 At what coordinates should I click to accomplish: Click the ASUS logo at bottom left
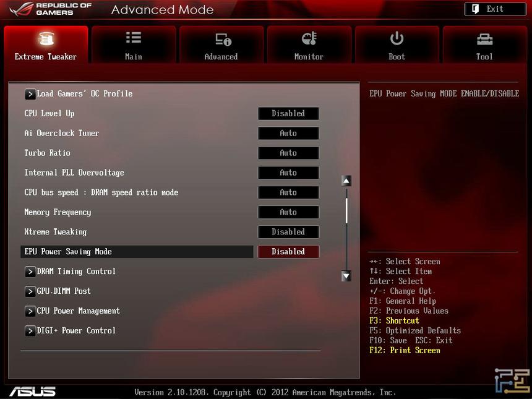point(32,391)
